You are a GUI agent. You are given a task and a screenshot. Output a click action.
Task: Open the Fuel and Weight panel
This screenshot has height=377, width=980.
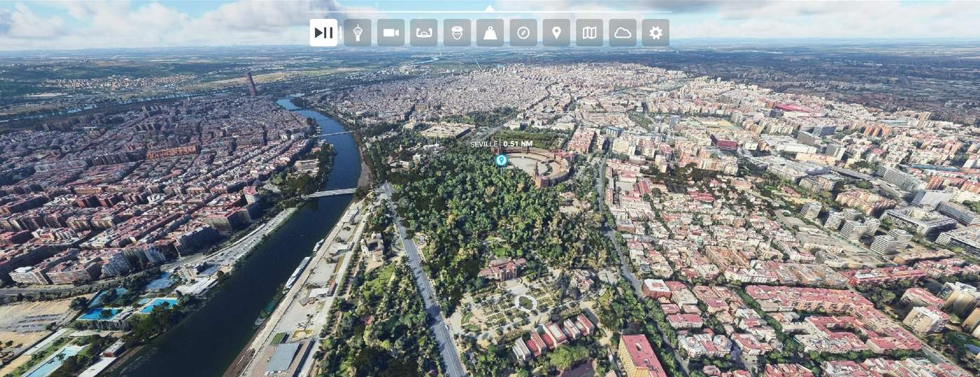[490, 33]
